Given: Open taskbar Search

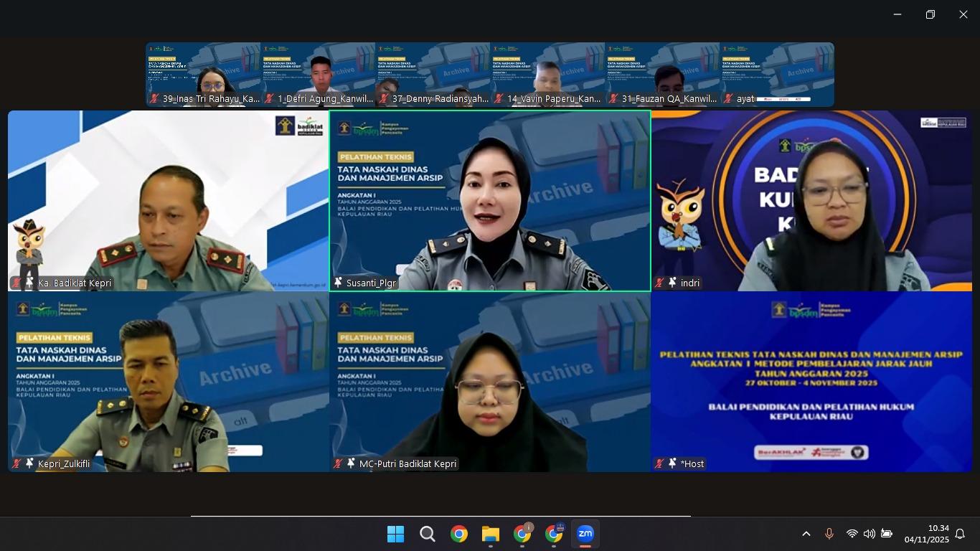Looking at the screenshot, I should click(428, 534).
